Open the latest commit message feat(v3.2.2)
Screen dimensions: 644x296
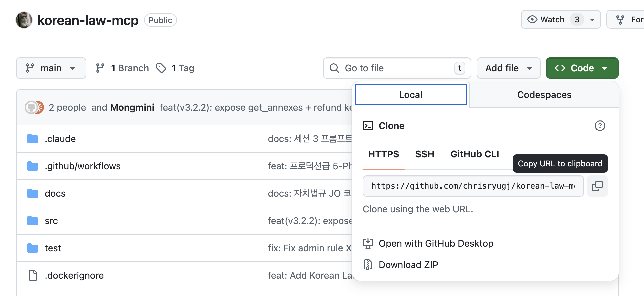[256, 107]
